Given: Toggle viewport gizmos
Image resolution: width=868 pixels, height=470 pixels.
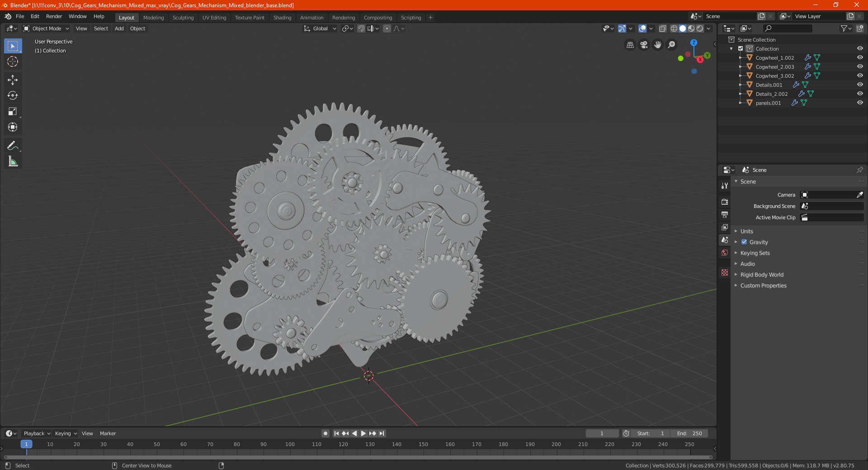Looking at the screenshot, I should 622,28.
